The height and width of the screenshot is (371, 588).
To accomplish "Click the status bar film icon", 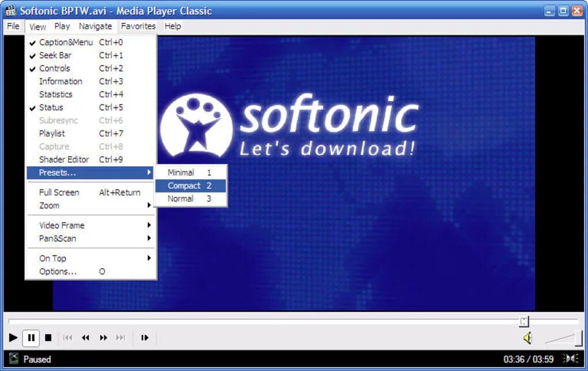I will pos(13,359).
